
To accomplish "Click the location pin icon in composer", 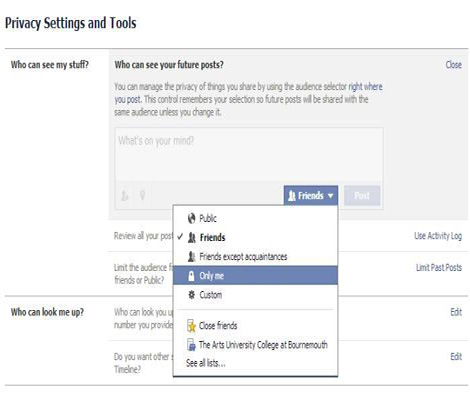I will pyautogui.click(x=142, y=195).
